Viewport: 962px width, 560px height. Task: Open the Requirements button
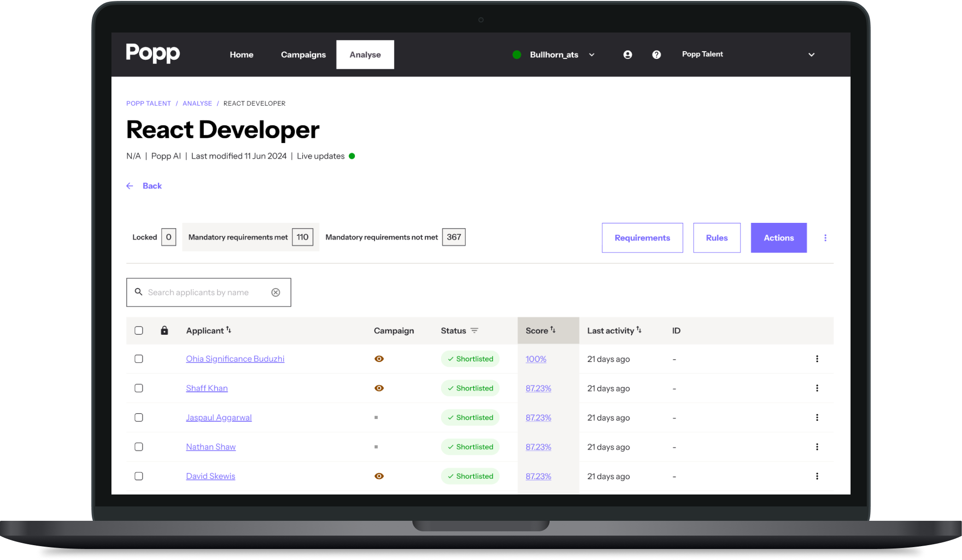[642, 238]
